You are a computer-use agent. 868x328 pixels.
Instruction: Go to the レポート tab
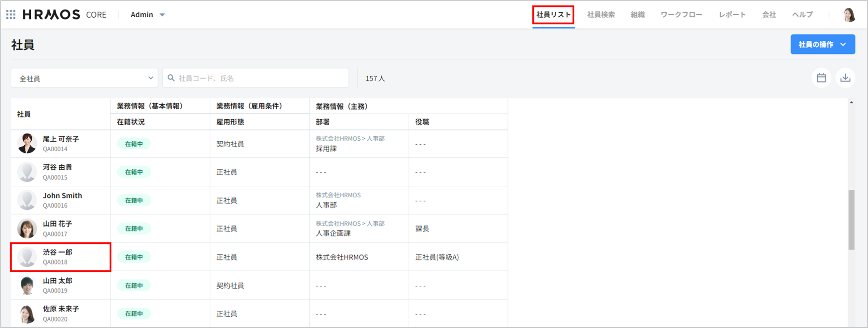(732, 15)
